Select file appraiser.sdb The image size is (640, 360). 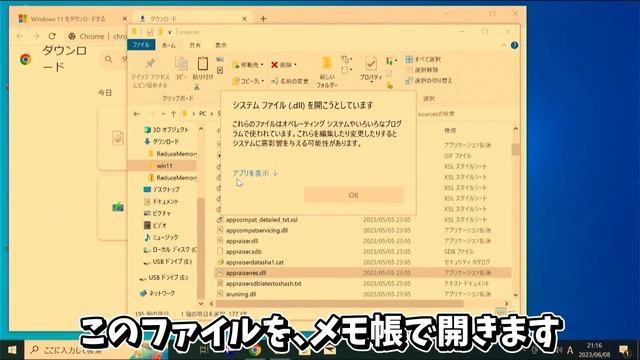click(x=243, y=251)
